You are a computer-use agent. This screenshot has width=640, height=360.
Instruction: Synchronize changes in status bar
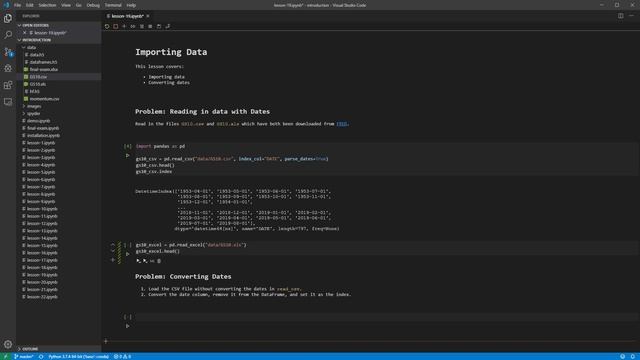(x=41, y=356)
